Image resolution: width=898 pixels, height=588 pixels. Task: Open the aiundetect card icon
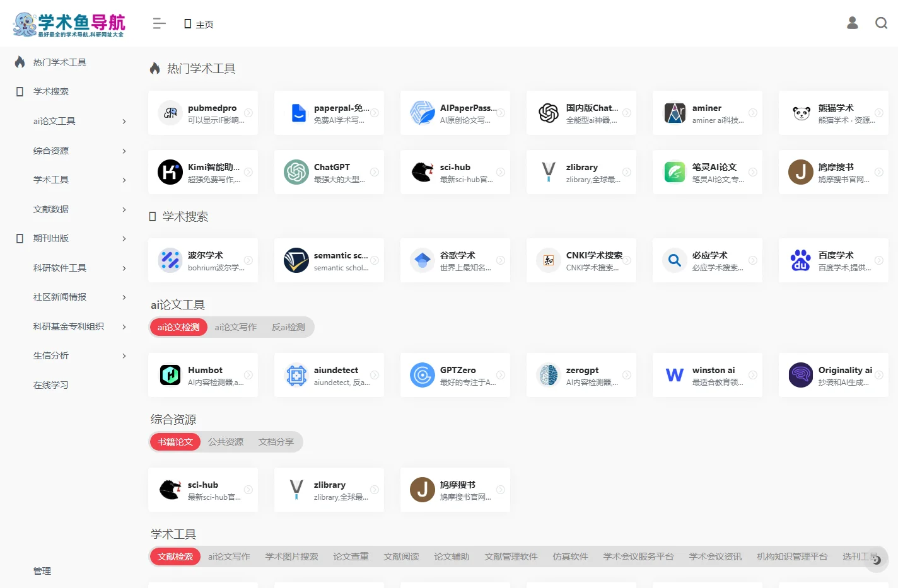point(296,375)
